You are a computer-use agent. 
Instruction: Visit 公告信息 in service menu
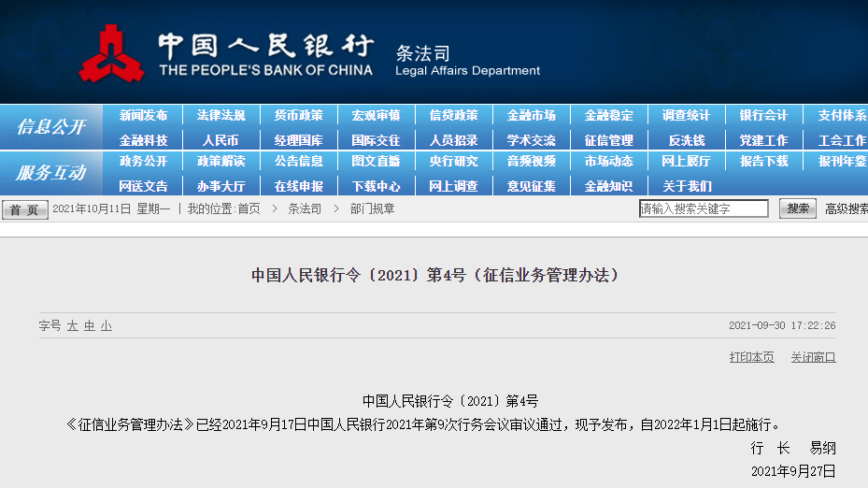pyautogui.click(x=298, y=161)
